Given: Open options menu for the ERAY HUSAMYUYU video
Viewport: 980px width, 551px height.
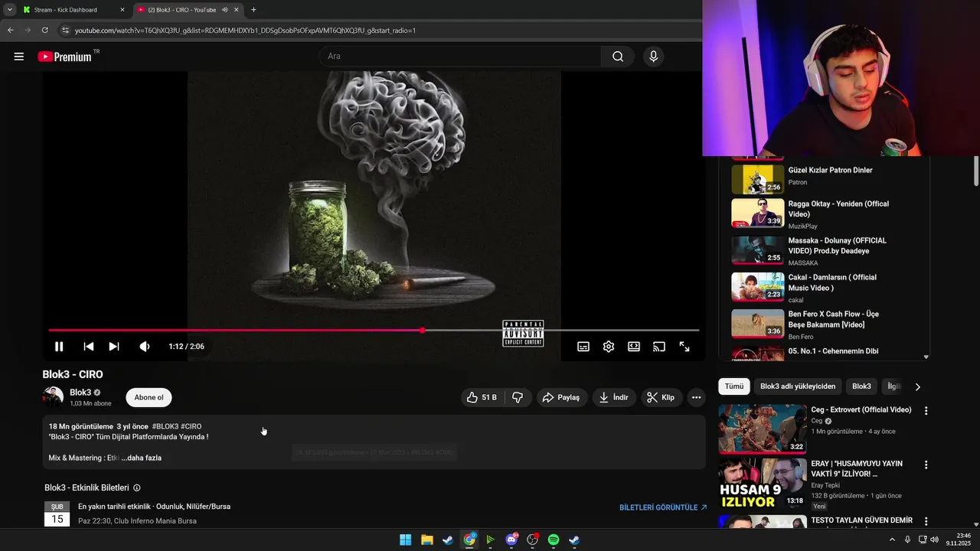Looking at the screenshot, I should (x=926, y=465).
